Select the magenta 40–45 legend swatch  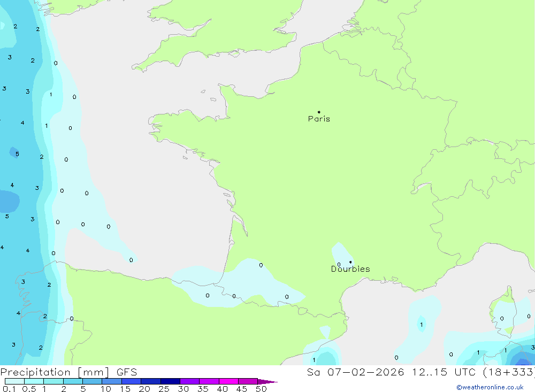228,381
